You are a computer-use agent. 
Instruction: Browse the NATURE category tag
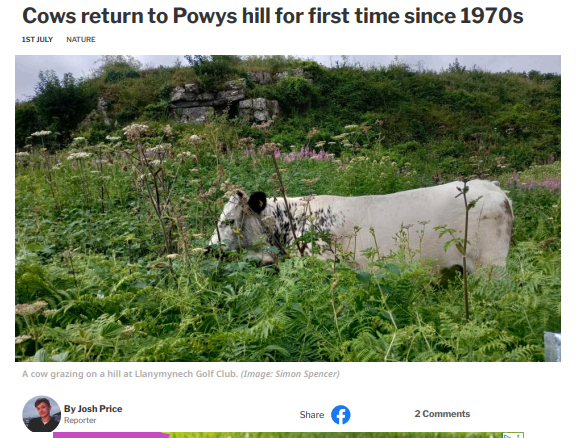81,40
